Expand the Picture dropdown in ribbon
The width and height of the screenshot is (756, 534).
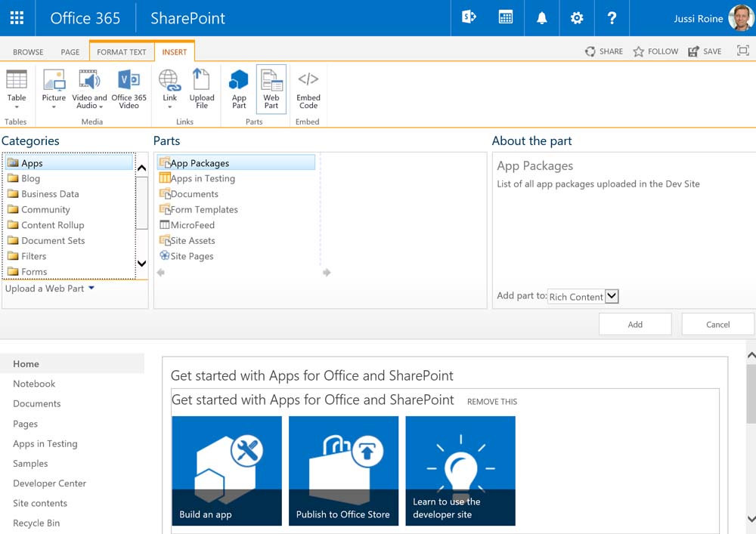(54, 106)
